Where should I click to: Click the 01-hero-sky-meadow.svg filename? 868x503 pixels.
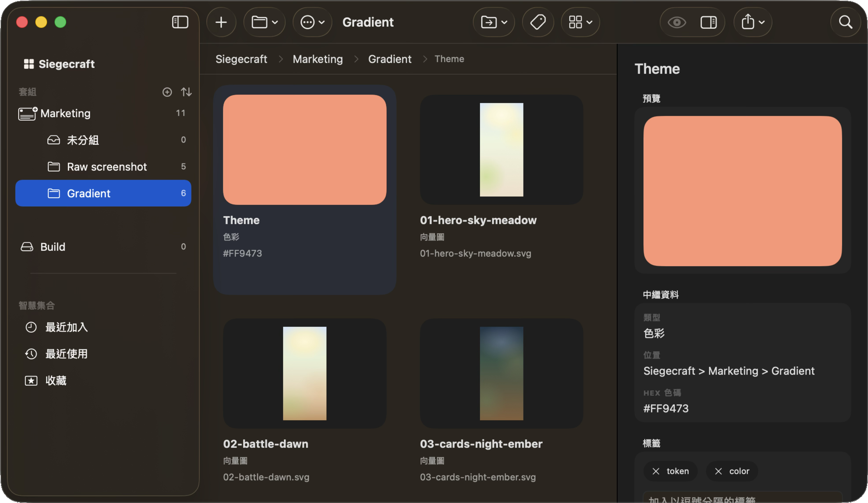tap(475, 254)
